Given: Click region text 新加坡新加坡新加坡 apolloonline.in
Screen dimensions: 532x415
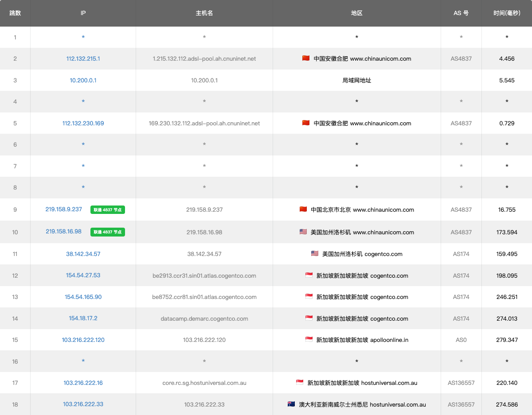Looking at the screenshot, I should coord(362,340).
